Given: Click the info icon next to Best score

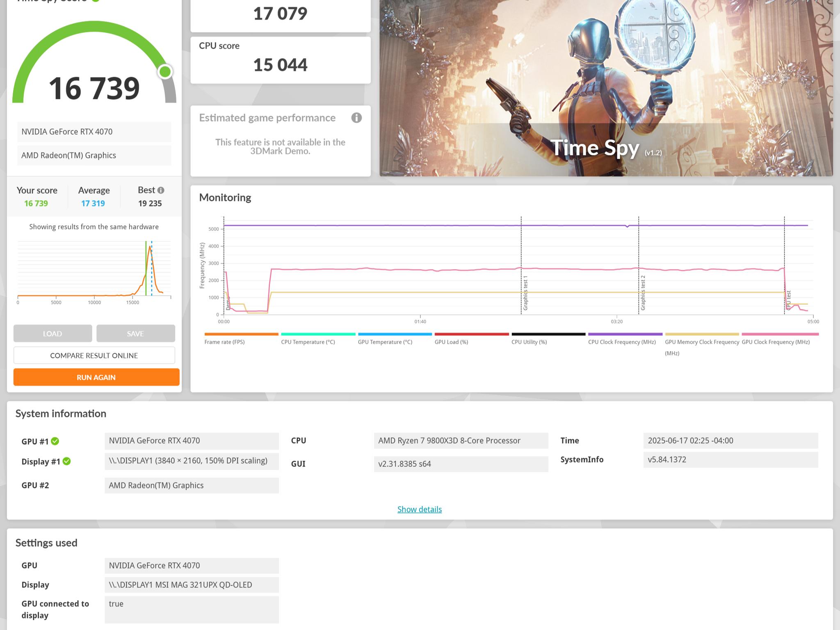Looking at the screenshot, I should (x=161, y=190).
